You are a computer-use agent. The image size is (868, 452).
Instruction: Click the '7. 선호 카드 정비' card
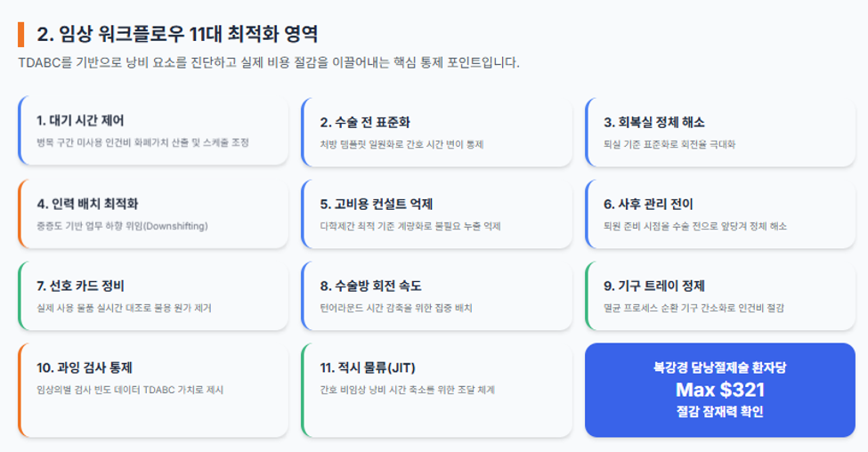pyautogui.click(x=153, y=295)
